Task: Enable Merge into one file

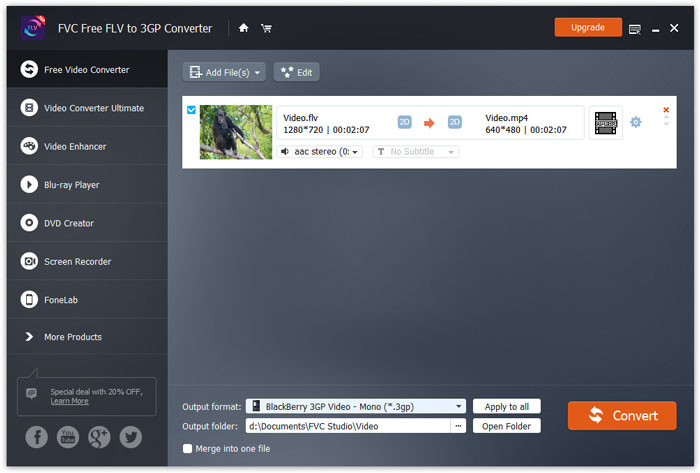Action: [x=188, y=448]
